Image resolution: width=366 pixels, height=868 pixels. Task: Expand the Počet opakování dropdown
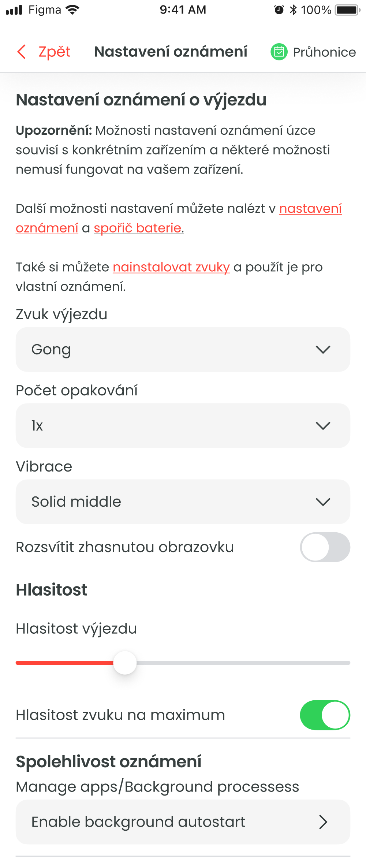coord(183,425)
